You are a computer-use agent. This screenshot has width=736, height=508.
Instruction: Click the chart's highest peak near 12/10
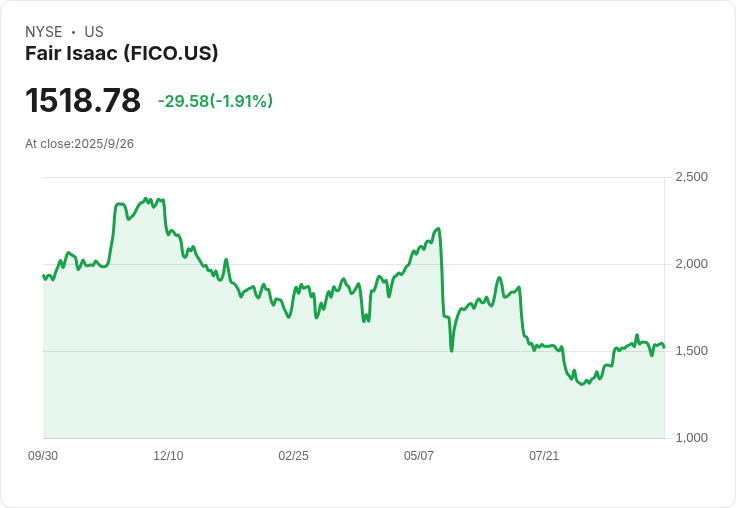pyautogui.click(x=147, y=199)
